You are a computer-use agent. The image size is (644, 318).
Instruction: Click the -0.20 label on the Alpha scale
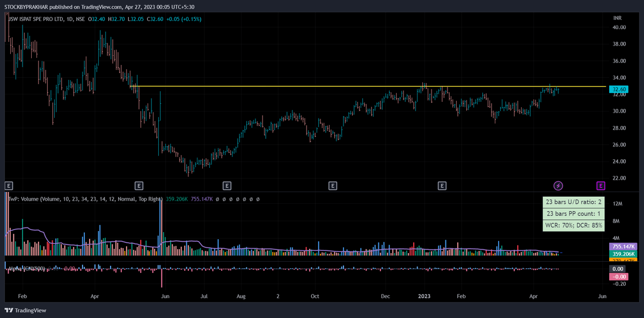618,285
